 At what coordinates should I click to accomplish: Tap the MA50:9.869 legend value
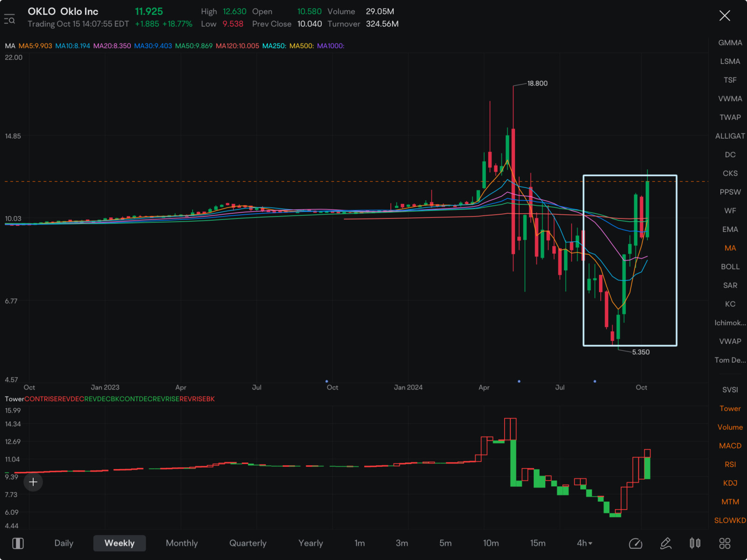[194, 46]
